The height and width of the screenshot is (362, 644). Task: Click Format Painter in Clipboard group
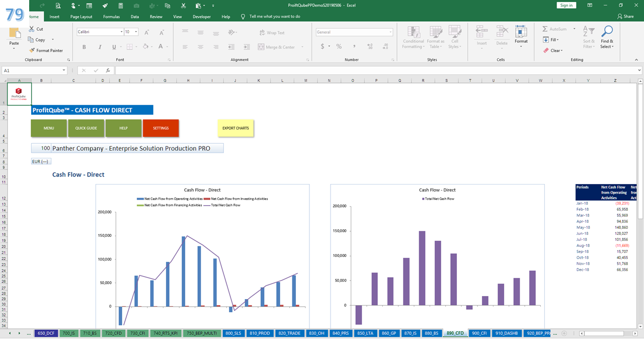point(46,50)
